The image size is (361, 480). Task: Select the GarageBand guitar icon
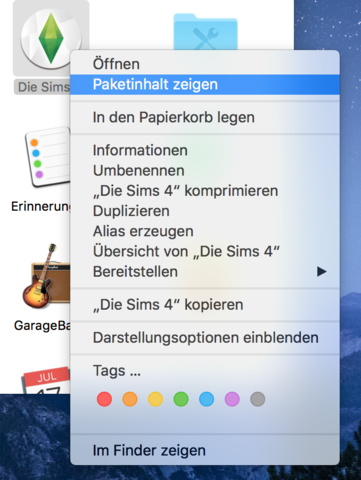[x=46, y=276]
